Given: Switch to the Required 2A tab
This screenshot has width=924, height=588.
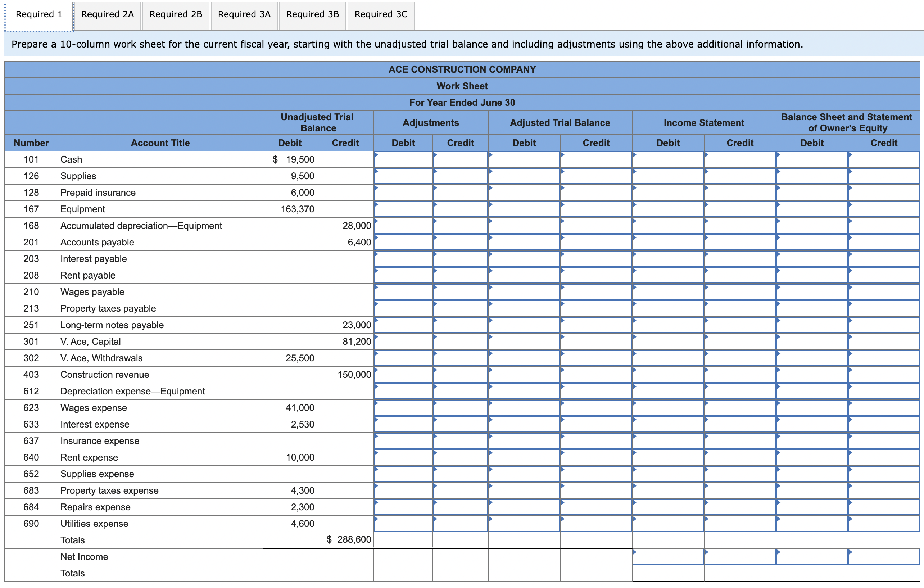Looking at the screenshot, I should [108, 15].
